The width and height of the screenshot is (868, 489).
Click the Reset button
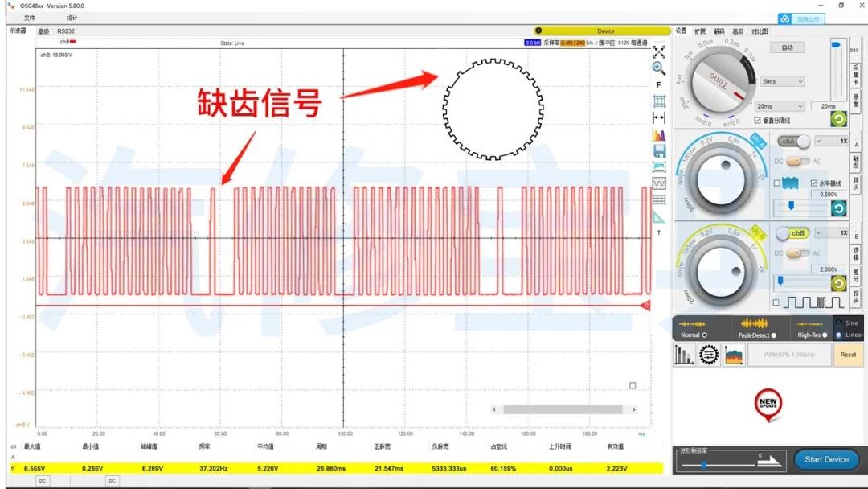point(848,355)
